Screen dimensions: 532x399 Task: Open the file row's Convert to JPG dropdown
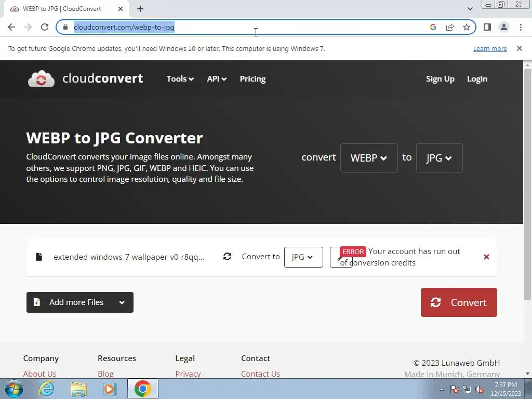[303, 257]
